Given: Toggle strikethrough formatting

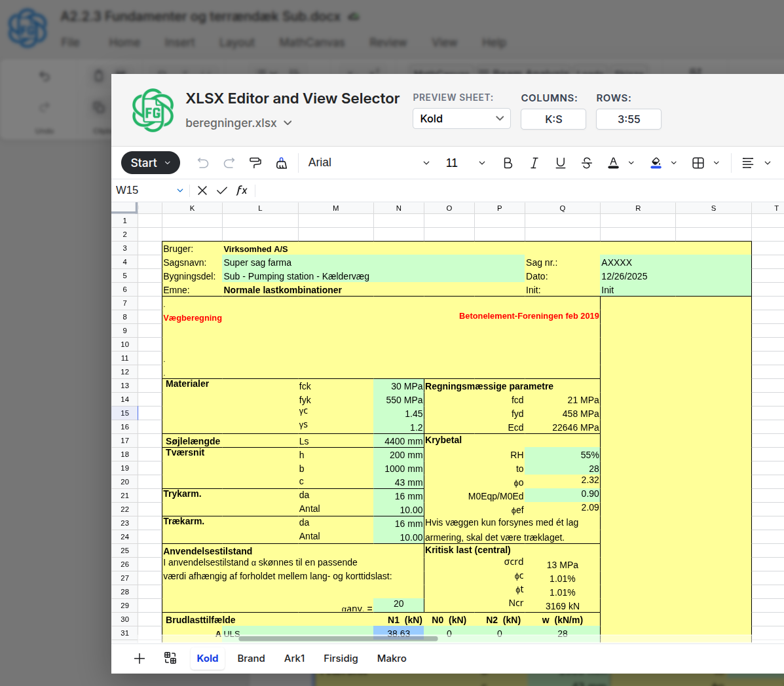Looking at the screenshot, I should click(586, 162).
